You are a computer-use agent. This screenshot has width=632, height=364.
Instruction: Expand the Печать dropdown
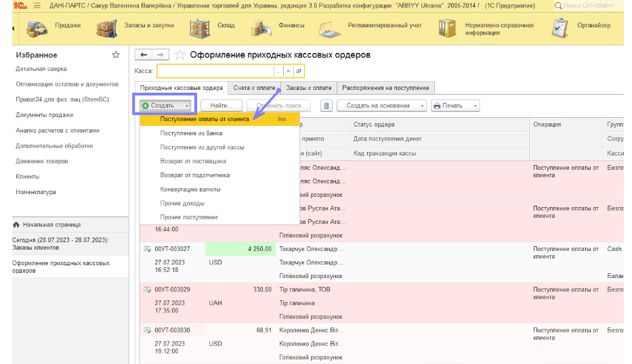pyautogui.click(x=455, y=106)
